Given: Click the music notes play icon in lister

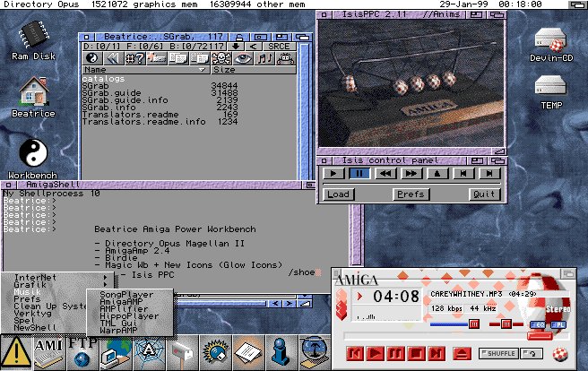Looking at the screenshot, I should (x=264, y=58).
